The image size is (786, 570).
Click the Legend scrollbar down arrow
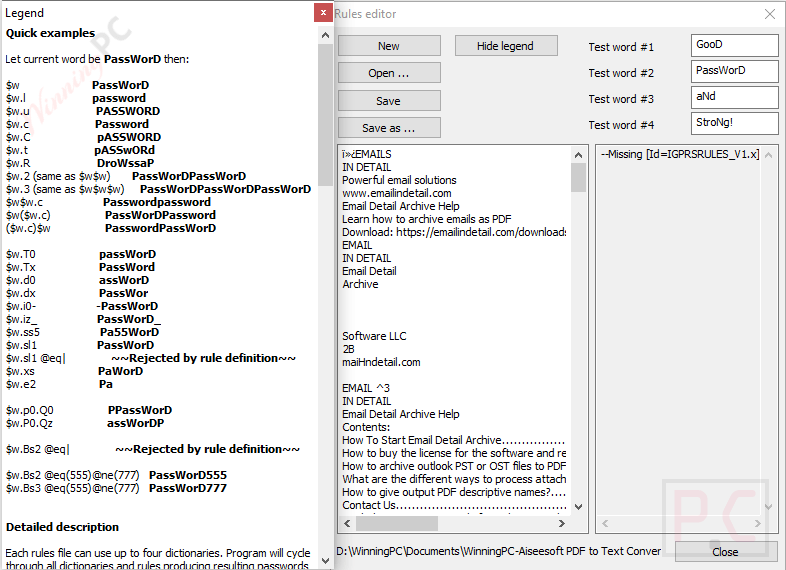click(325, 561)
